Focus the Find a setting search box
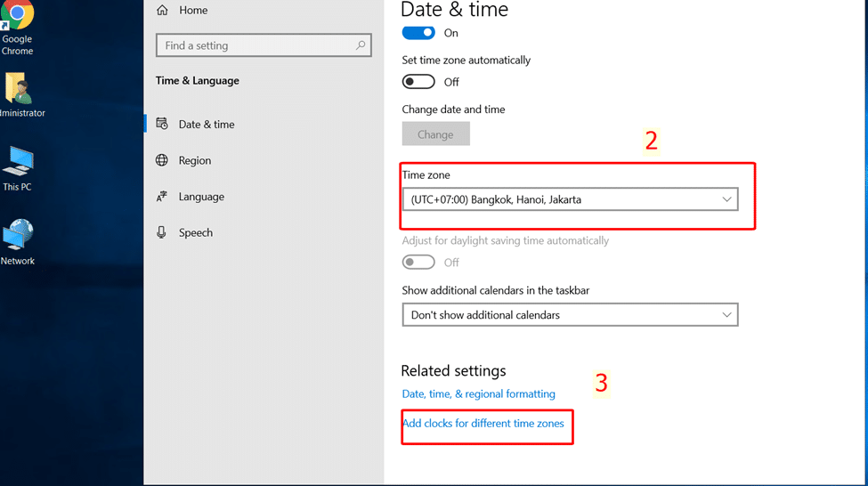The width and height of the screenshot is (868, 486). click(x=254, y=45)
